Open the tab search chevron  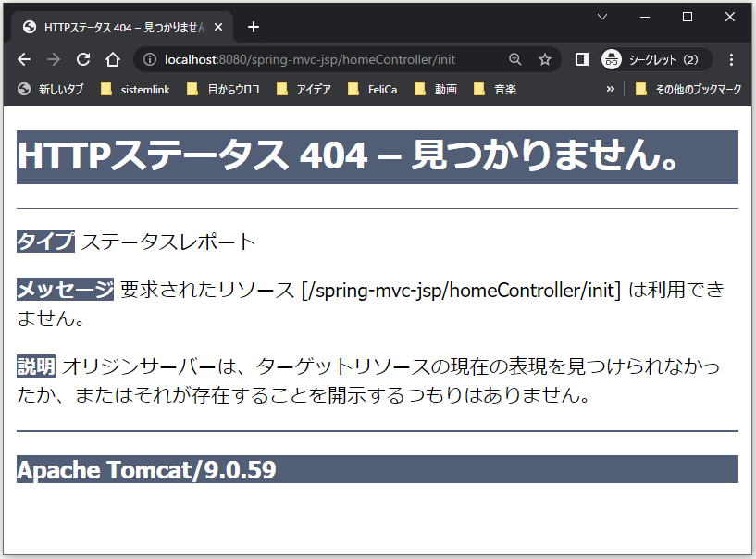pyautogui.click(x=602, y=17)
